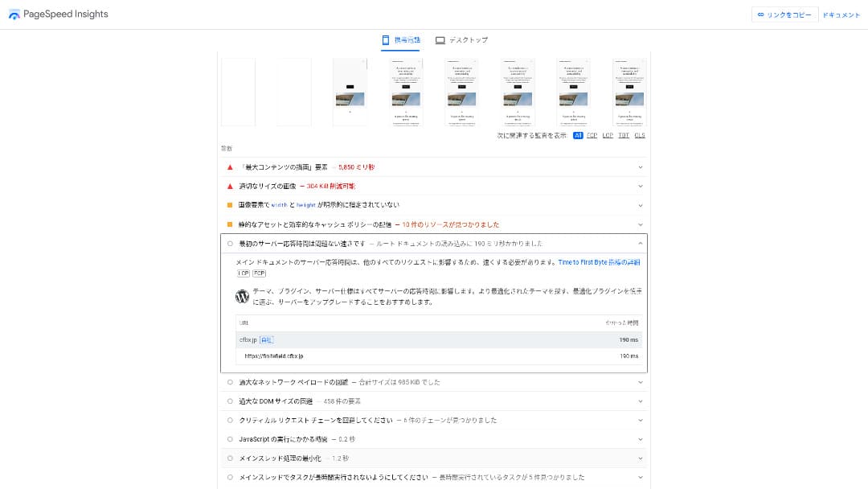Open the ドキュメント link

[x=841, y=15]
